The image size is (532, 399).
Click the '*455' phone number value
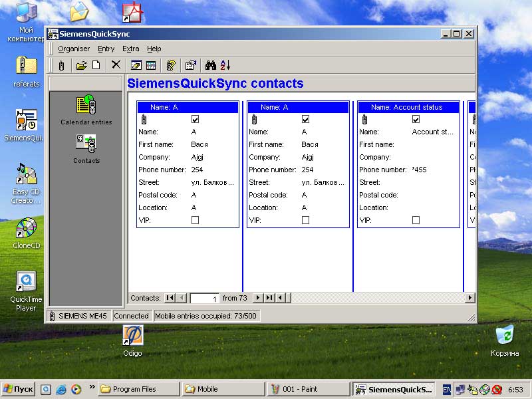[x=420, y=170]
